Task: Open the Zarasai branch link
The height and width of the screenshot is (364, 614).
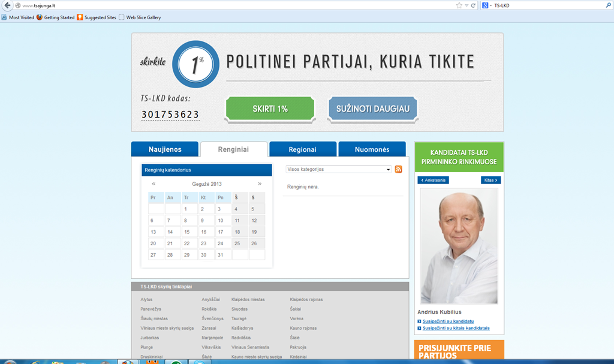Action: coord(209,329)
